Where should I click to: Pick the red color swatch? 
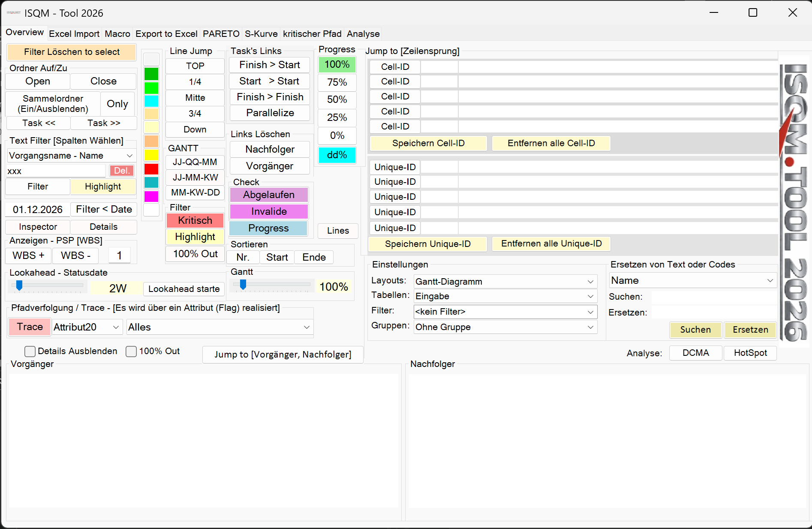coord(151,169)
